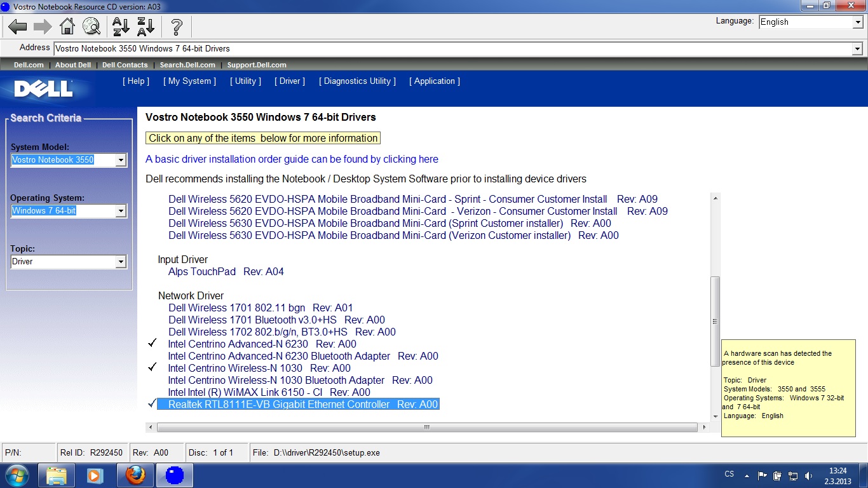Click the file path D:\\driver\R292450\setup.exe
Screen dimensions: 868x488
[327, 453]
